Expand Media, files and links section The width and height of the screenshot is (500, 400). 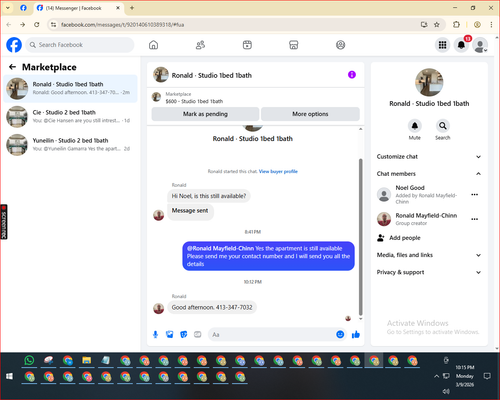pos(429,255)
